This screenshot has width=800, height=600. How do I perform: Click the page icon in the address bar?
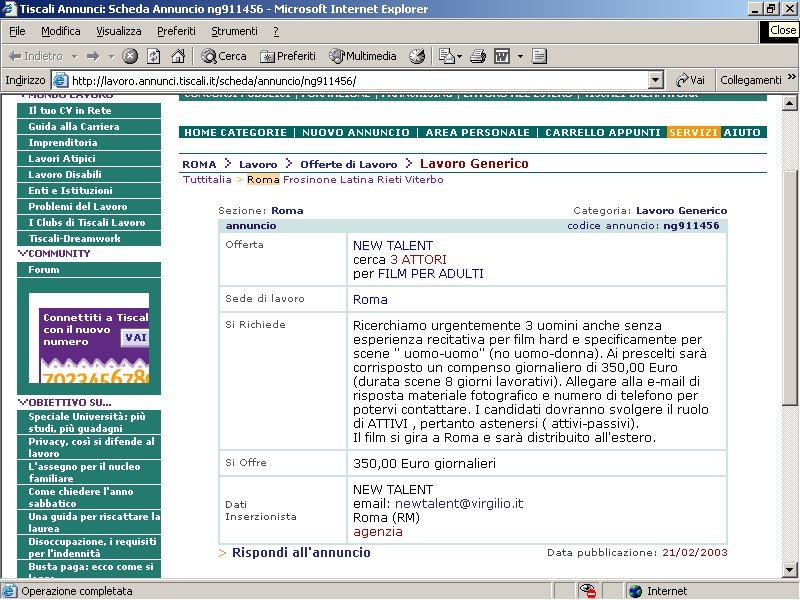coord(61,80)
